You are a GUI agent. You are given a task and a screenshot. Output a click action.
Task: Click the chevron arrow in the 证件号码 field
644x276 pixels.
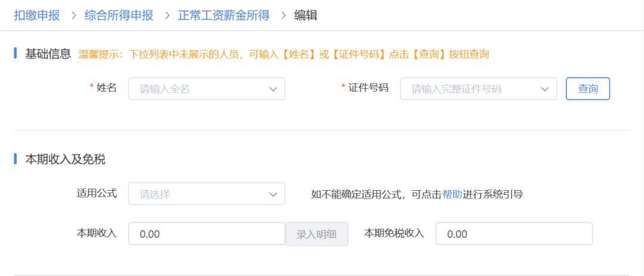[x=544, y=89]
